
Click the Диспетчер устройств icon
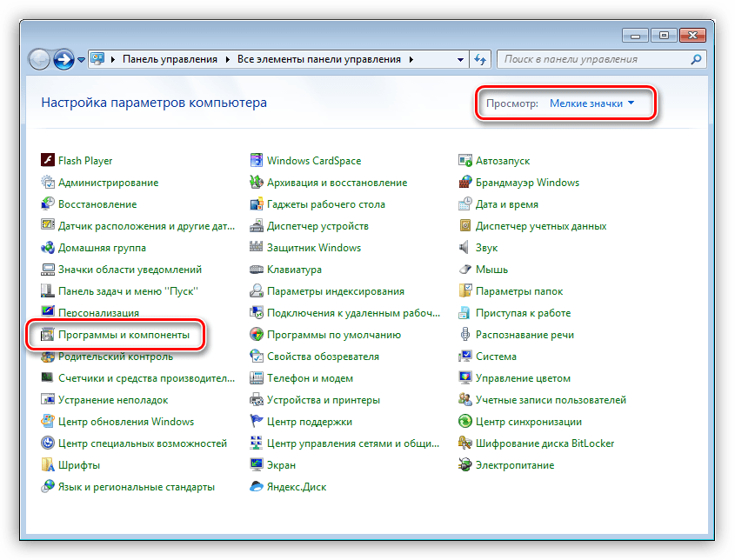pyautogui.click(x=257, y=226)
